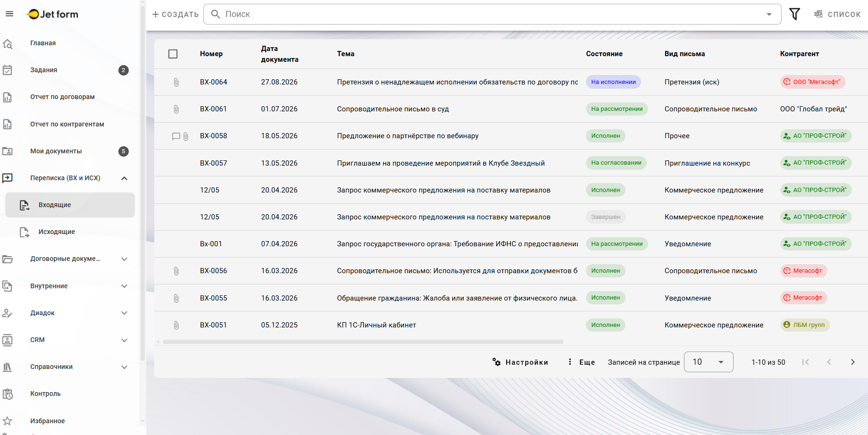Expand the CRM section chevron
The image size is (868, 435).
coord(125,340)
